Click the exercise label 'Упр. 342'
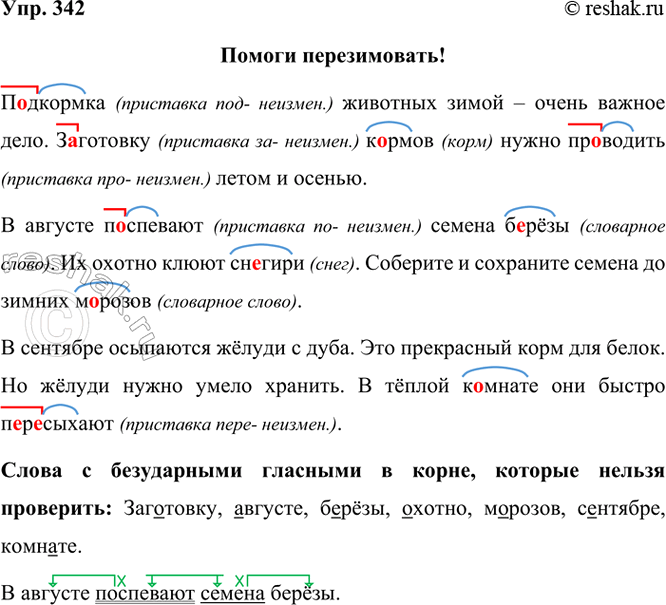 click(42, 12)
